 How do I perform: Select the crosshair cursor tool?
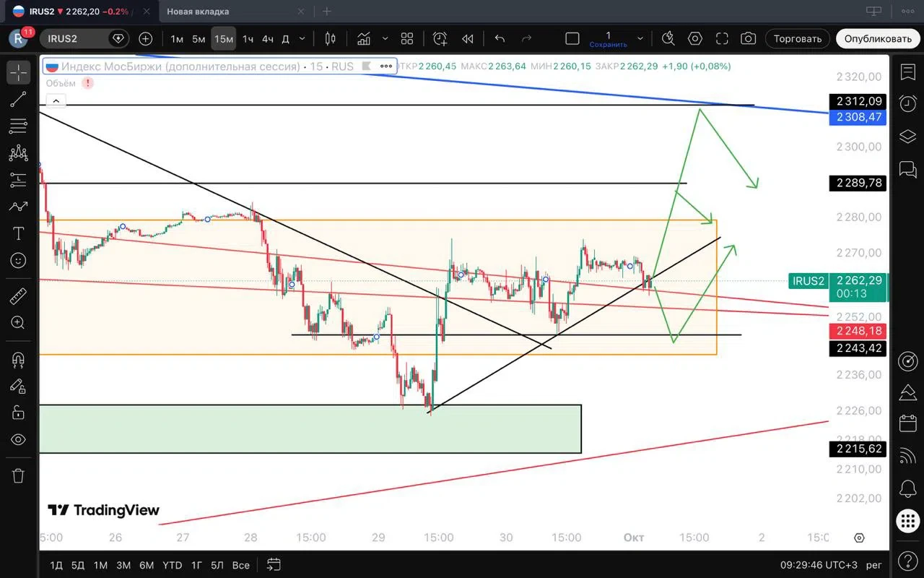(18, 72)
